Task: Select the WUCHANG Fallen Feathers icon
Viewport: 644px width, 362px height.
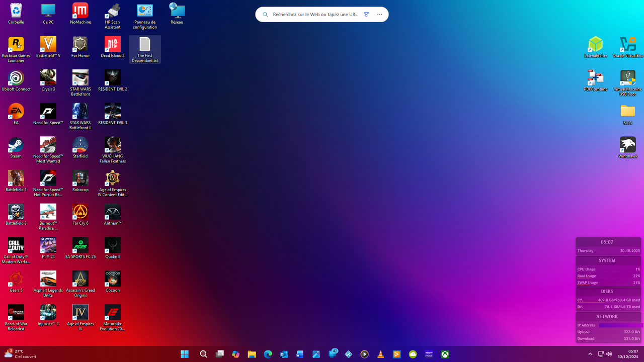Action: click(113, 150)
